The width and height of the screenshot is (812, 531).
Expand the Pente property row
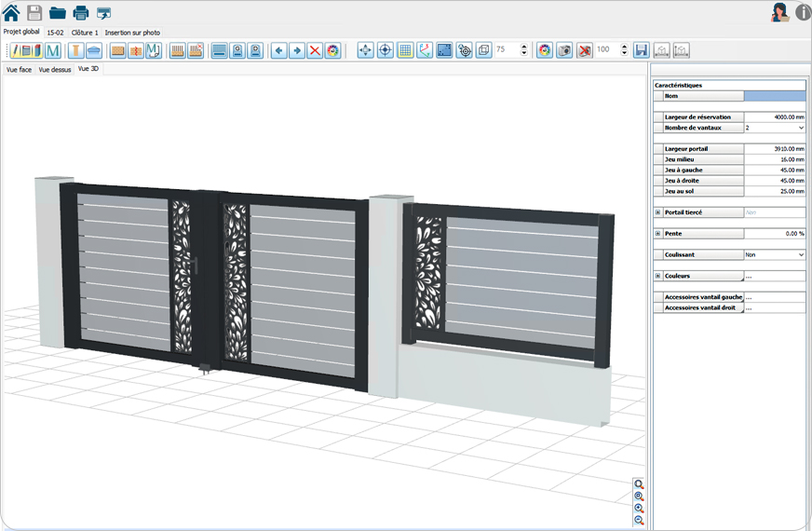658,234
